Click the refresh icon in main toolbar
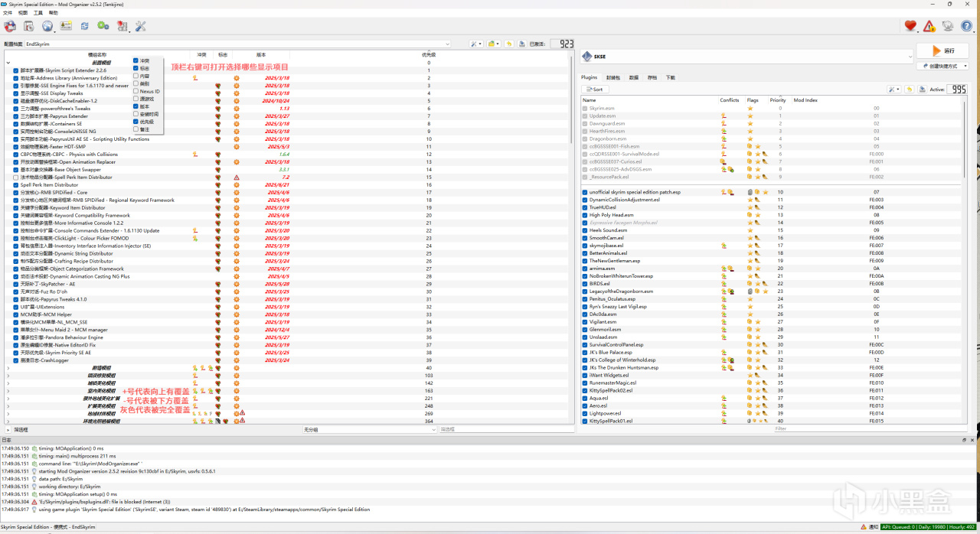Viewport: 980px width, 534px height. [x=84, y=27]
